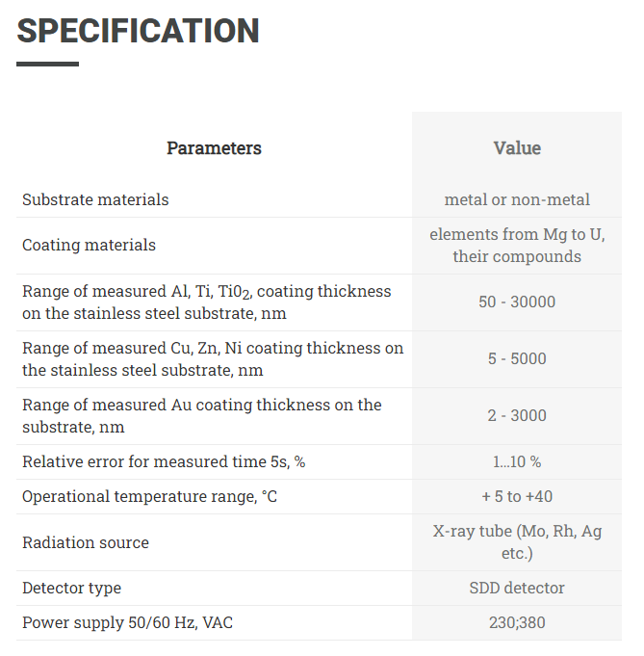644x656 pixels.
Task: Click the 'metal or non-metal' value
Action: point(517,200)
